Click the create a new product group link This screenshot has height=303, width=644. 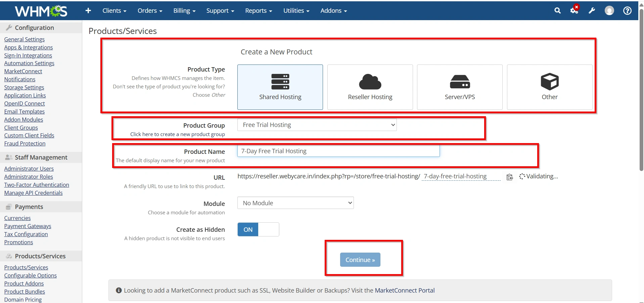tap(178, 134)
